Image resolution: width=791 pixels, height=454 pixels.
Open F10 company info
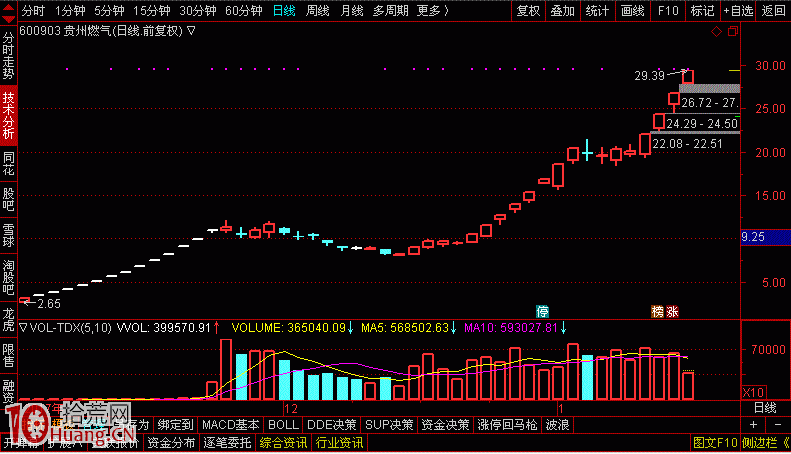pyautogui.click(x=668, y=11)
